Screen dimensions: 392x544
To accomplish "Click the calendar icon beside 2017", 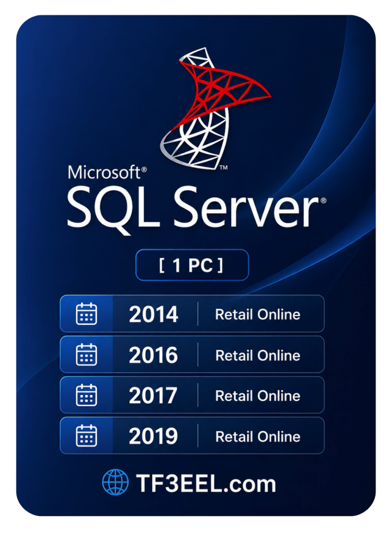I will pos(86,395).
